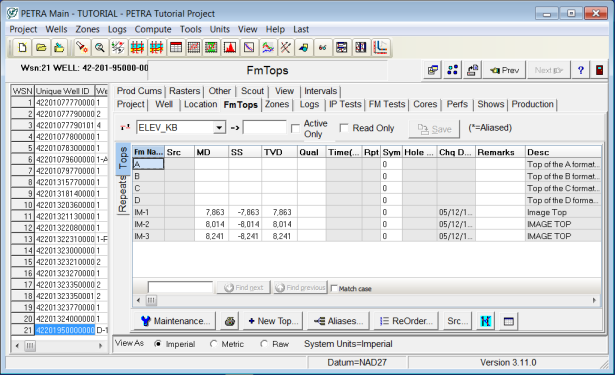615x375 pixels.
Task: Click the Prev well button
Action: pos(505,70)
